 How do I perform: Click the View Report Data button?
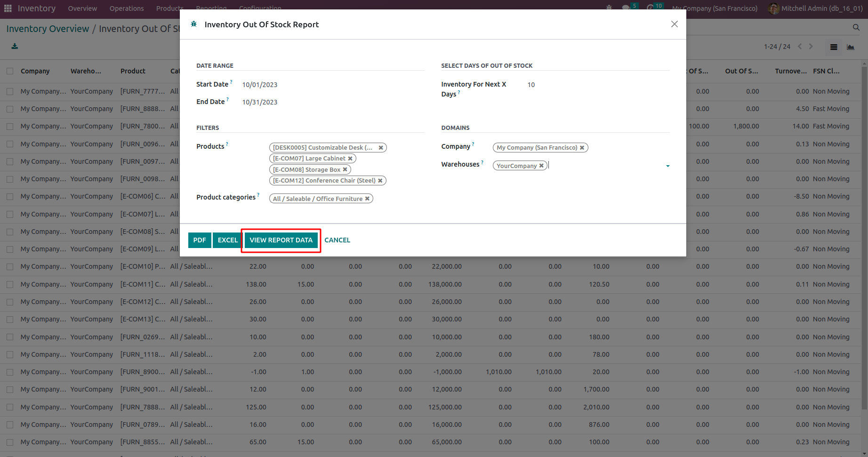281,241
